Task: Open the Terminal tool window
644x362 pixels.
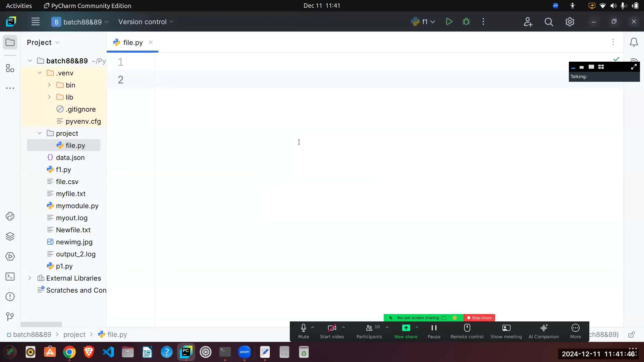Action: [10, 277]
